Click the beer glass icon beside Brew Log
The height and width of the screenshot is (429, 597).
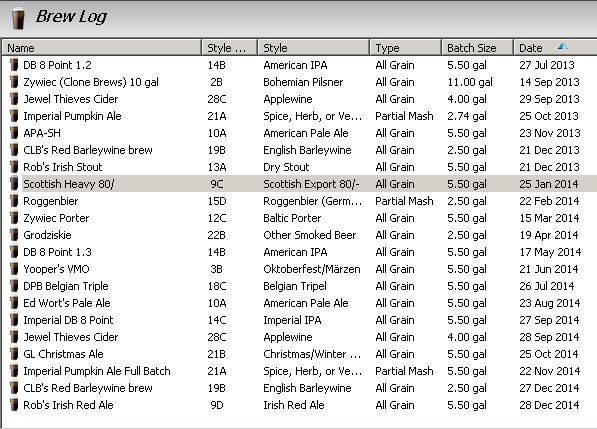click(18, 19)
